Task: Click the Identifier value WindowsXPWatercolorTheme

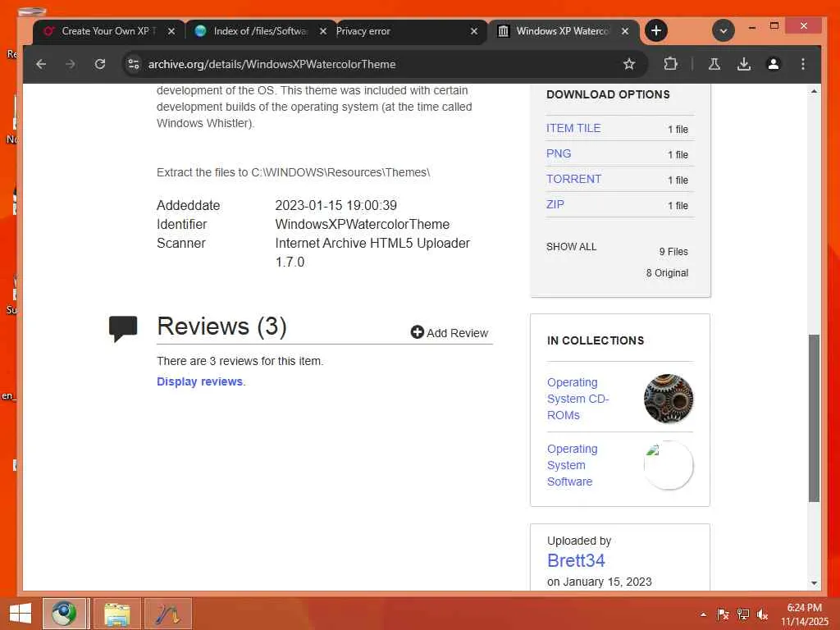Action: coord(362,224)
